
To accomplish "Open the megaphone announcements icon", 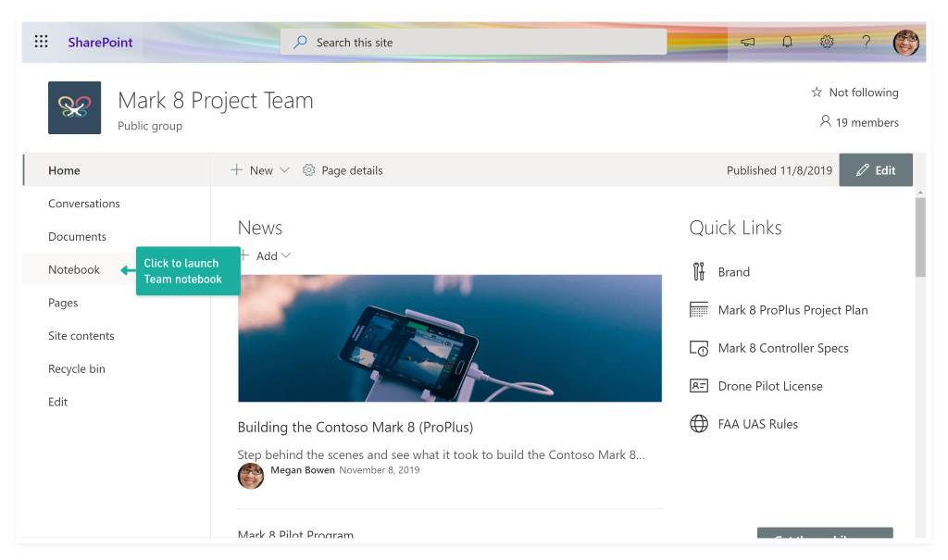I will click(x=748, y=42).
